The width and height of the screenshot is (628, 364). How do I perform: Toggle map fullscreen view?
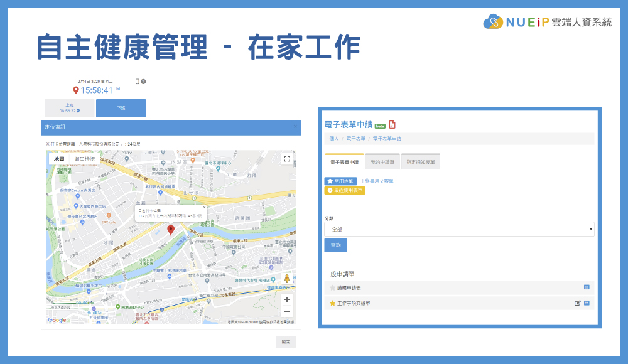(x=287, y=159)
